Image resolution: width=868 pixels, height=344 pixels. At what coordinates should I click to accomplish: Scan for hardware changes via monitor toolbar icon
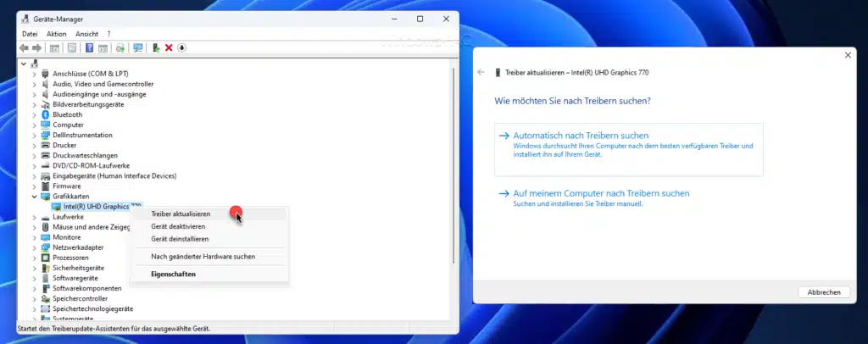click(138, 48)
